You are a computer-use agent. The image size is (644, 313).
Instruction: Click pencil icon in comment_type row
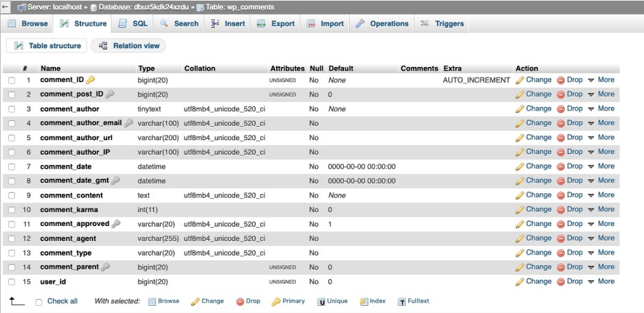point(520,253)
